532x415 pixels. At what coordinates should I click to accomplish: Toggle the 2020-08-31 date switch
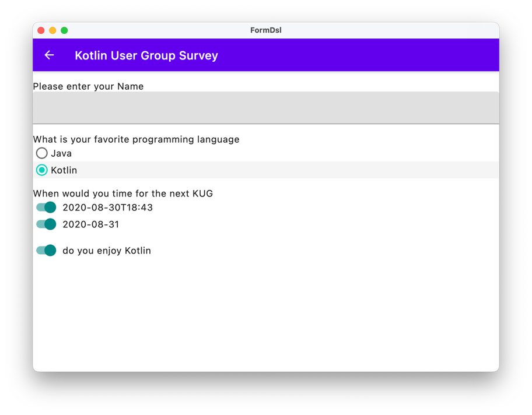point(46,224)
